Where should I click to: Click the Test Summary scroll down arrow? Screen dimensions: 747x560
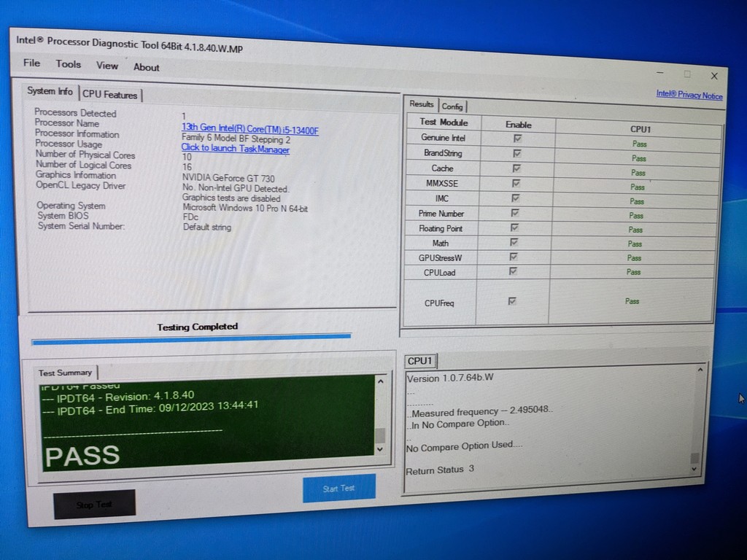(380, 448)
